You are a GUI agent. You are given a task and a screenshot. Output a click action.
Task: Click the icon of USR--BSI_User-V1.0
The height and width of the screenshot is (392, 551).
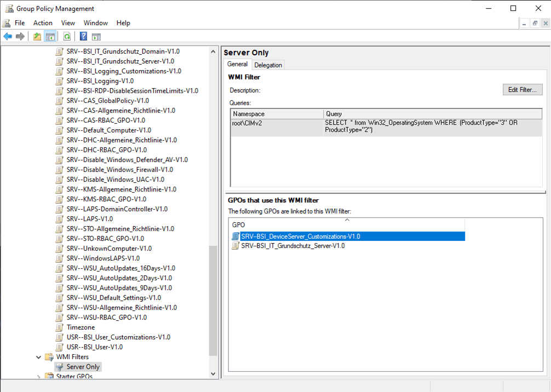click(x=60, y=347)
